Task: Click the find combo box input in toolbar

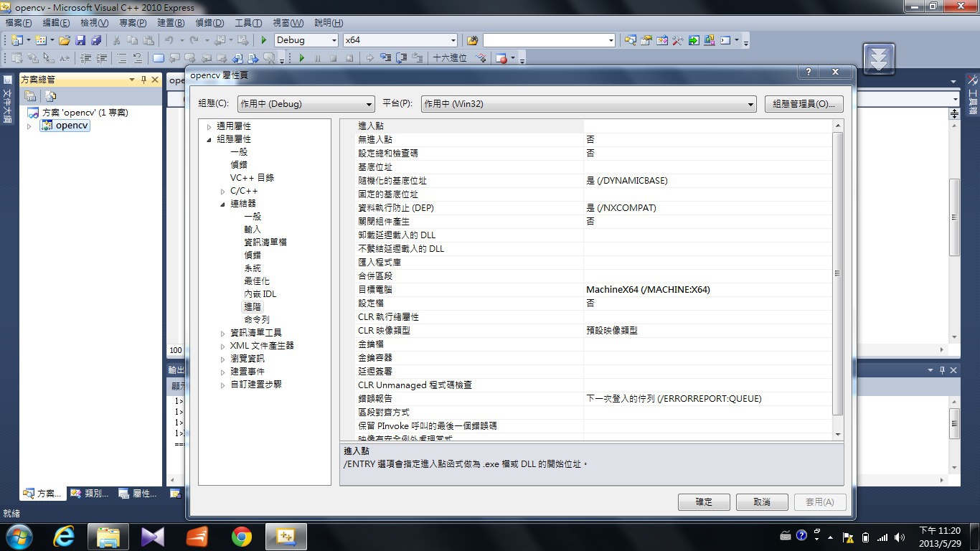Action: click(549, 40)
